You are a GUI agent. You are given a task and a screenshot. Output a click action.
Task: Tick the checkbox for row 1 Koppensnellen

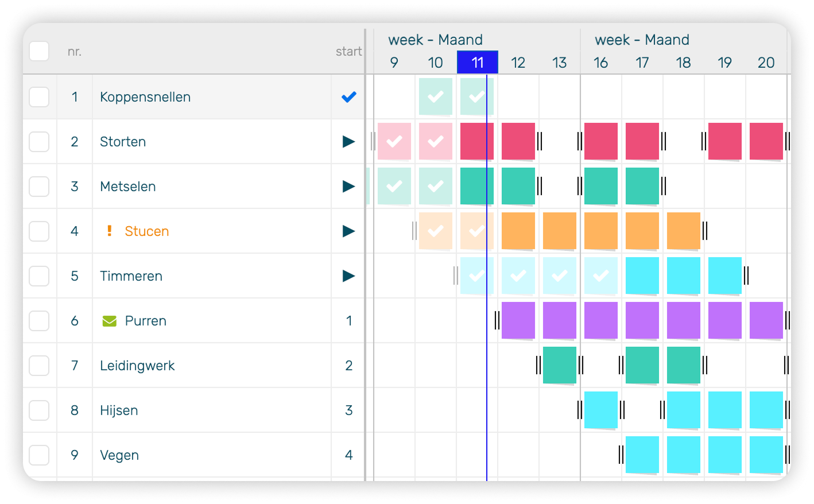coord(39,97)
